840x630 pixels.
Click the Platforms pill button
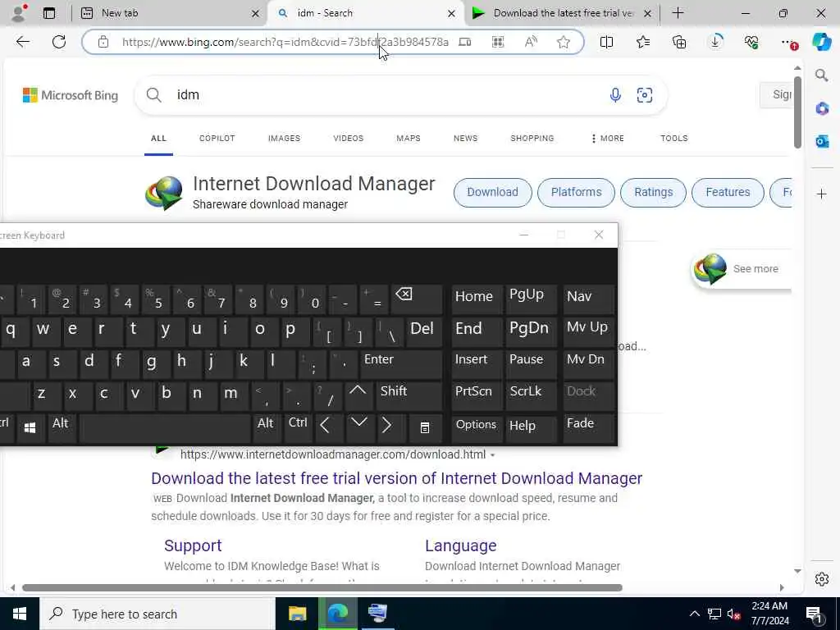pos(576,192)
